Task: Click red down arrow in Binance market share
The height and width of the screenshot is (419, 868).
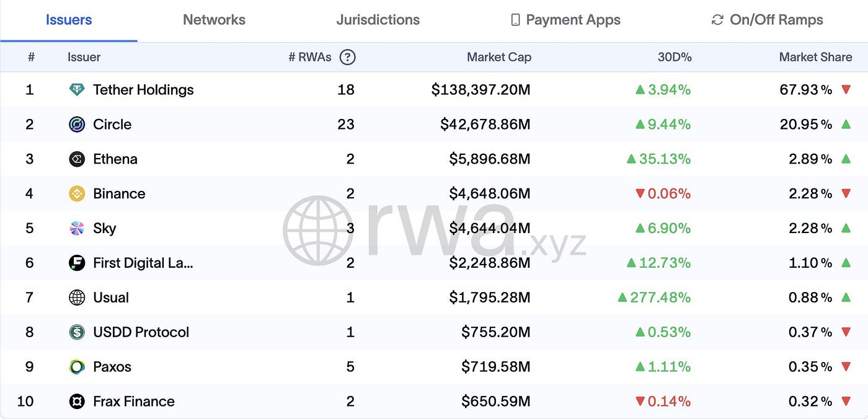Action: point(846,194)
